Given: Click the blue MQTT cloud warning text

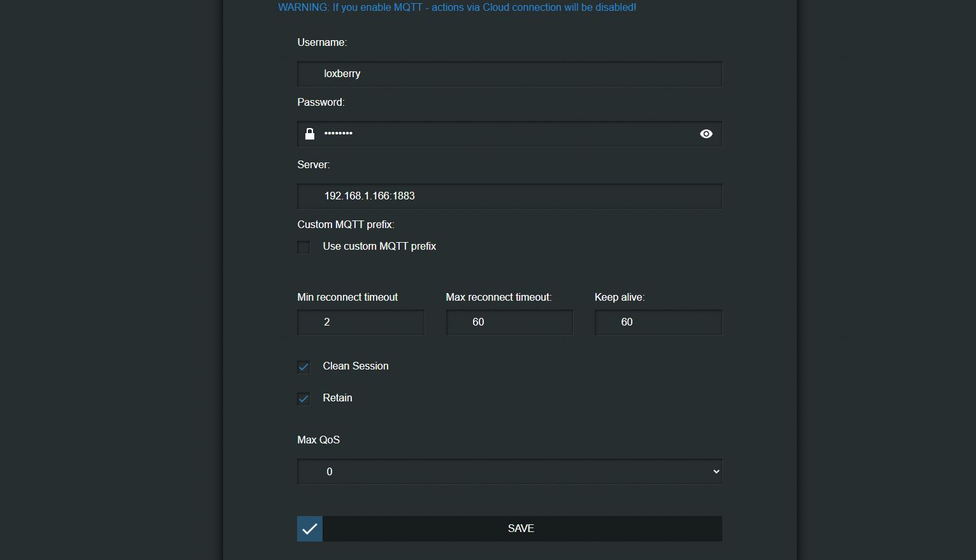Looking at the screenshot, I should (x=456, y=8).
